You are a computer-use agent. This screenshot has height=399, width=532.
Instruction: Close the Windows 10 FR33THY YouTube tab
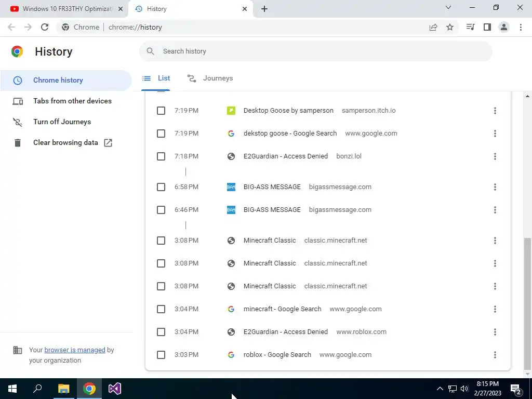pos(121,9)
